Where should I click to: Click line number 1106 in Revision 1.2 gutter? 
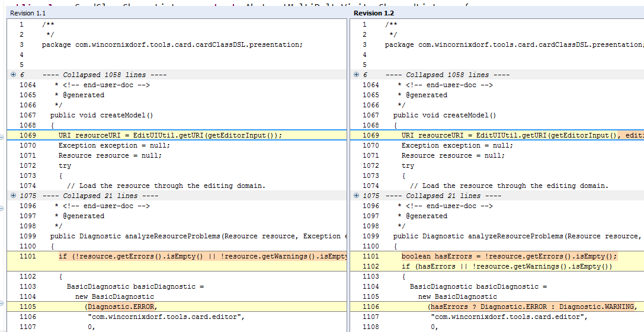coord(370,307)
